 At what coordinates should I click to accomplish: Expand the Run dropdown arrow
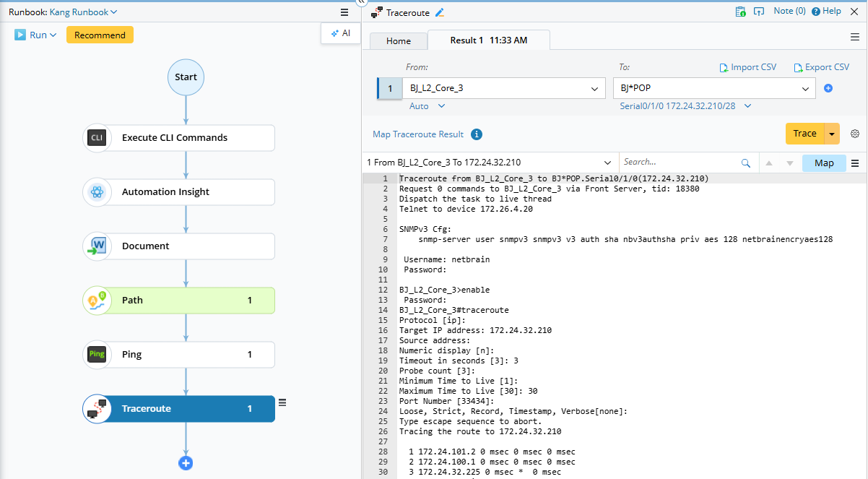[x=53, y=35]
